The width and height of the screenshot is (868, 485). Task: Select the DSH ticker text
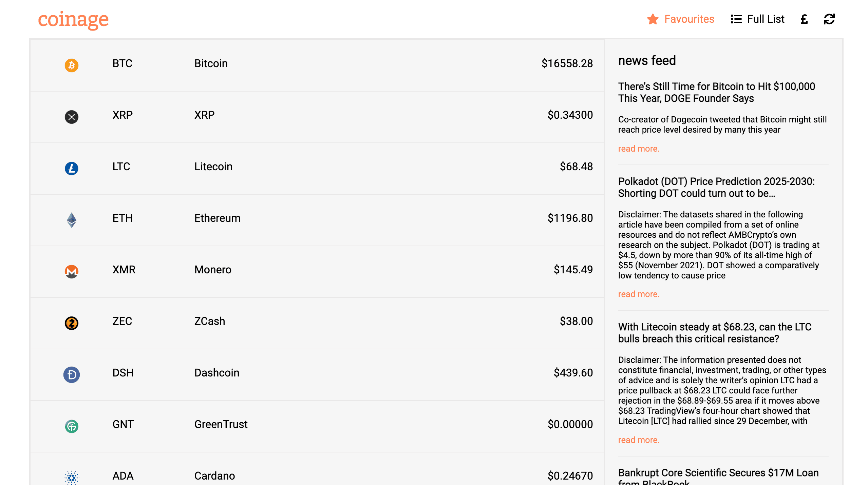point(123,373)
